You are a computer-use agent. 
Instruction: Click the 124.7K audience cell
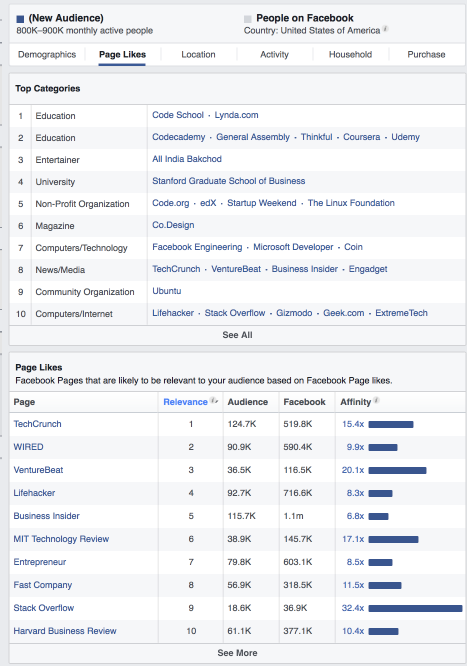242,424
